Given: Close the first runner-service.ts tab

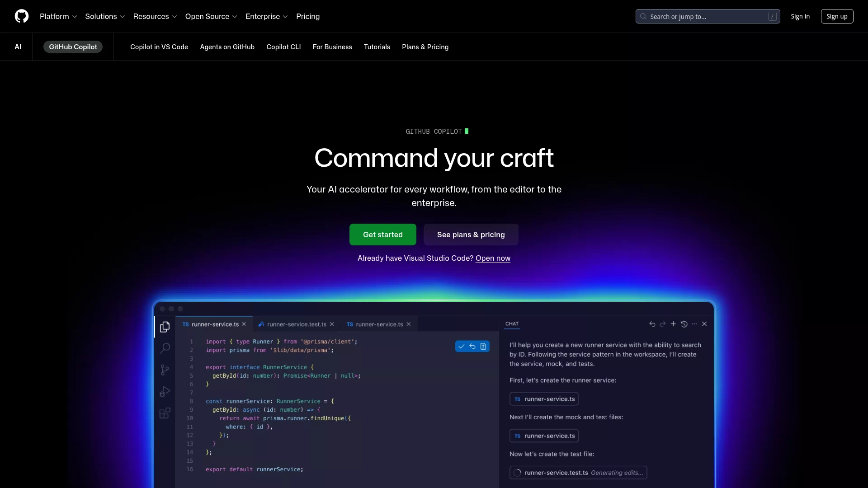Looking at the screenshot, I should (244, 324).
